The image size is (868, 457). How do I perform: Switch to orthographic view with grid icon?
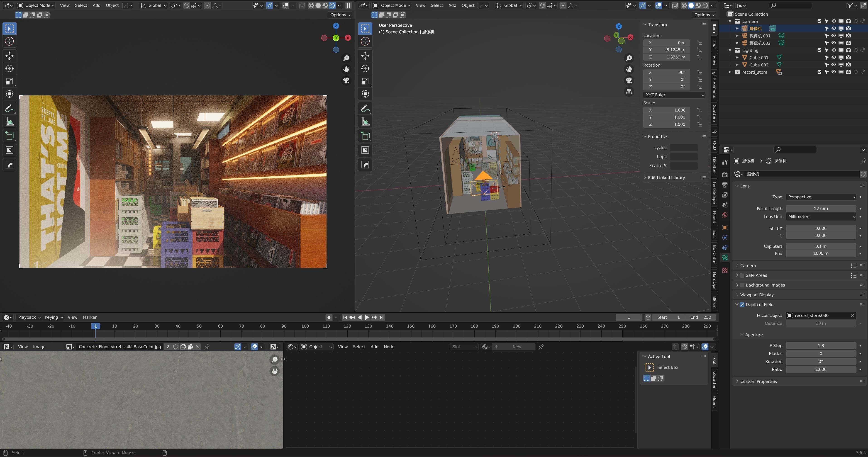click(629, 92)
